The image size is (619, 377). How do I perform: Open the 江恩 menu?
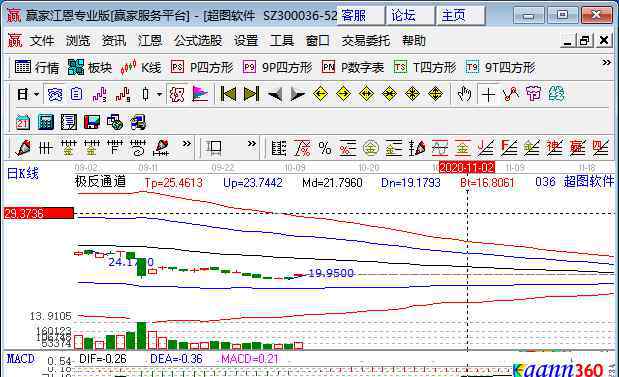coord(150,40)
